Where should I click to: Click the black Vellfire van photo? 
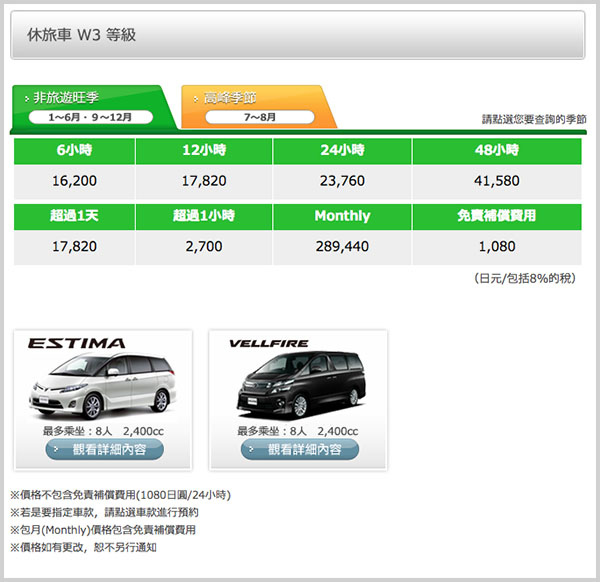coord(301,385)
